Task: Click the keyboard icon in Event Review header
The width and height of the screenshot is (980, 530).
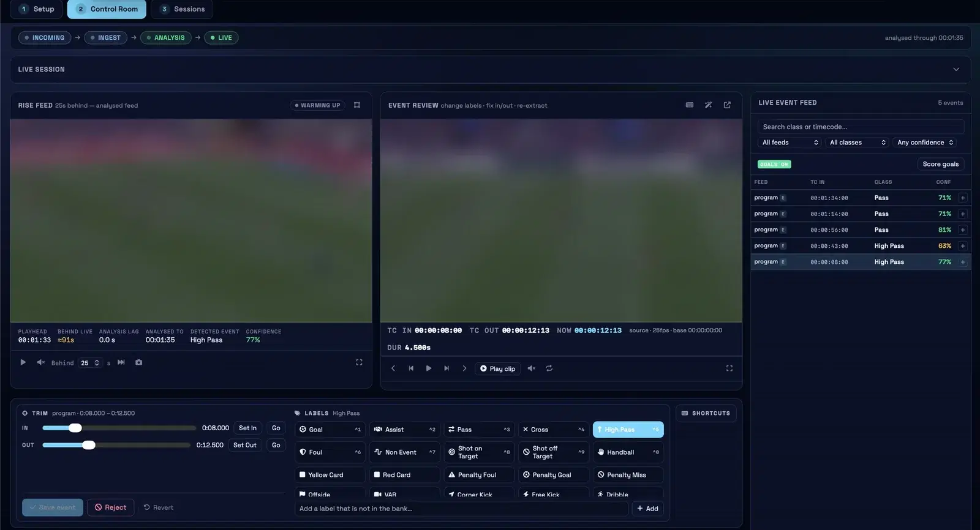Action: point(690,105)
